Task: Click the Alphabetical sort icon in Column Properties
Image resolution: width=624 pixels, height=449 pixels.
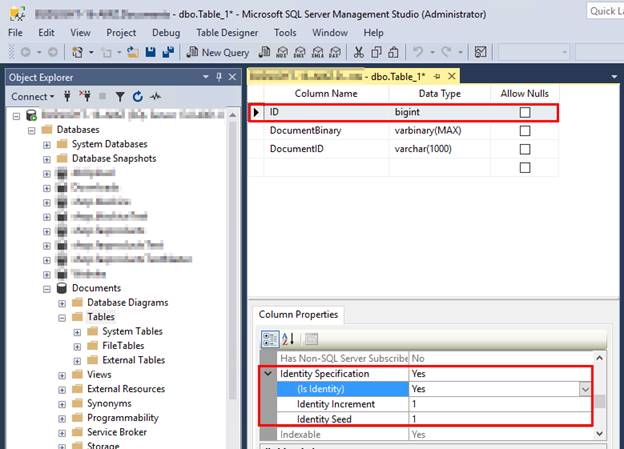Action: pyautogui.click(x=288, y=339)
